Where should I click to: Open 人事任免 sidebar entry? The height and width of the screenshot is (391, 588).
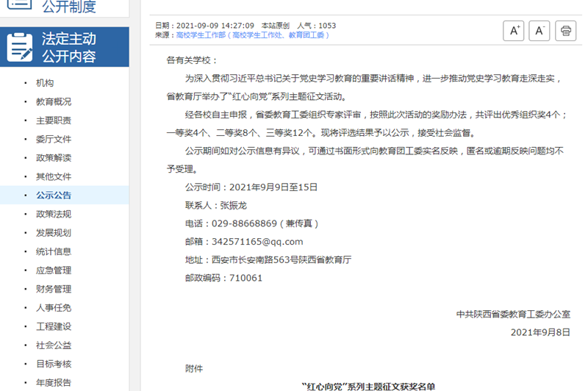click(x=54, y=308)
